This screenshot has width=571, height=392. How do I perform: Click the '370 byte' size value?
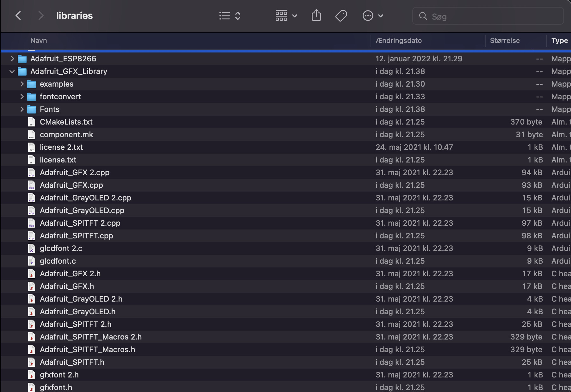526,122
